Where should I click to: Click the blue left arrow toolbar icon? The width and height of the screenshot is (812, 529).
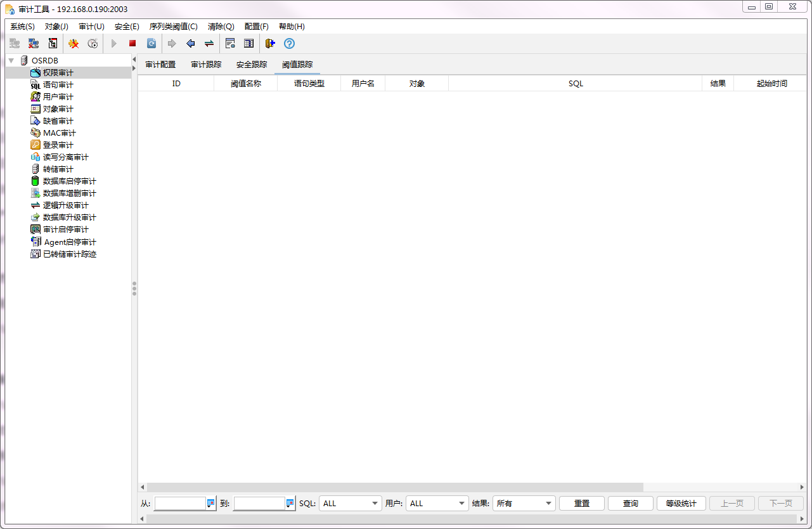[x=190, y=44]
